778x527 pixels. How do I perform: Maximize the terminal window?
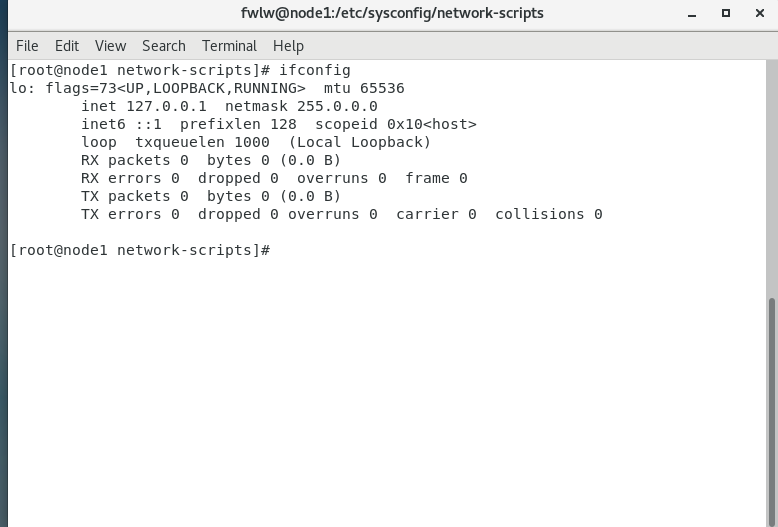[x=725, y=13]
